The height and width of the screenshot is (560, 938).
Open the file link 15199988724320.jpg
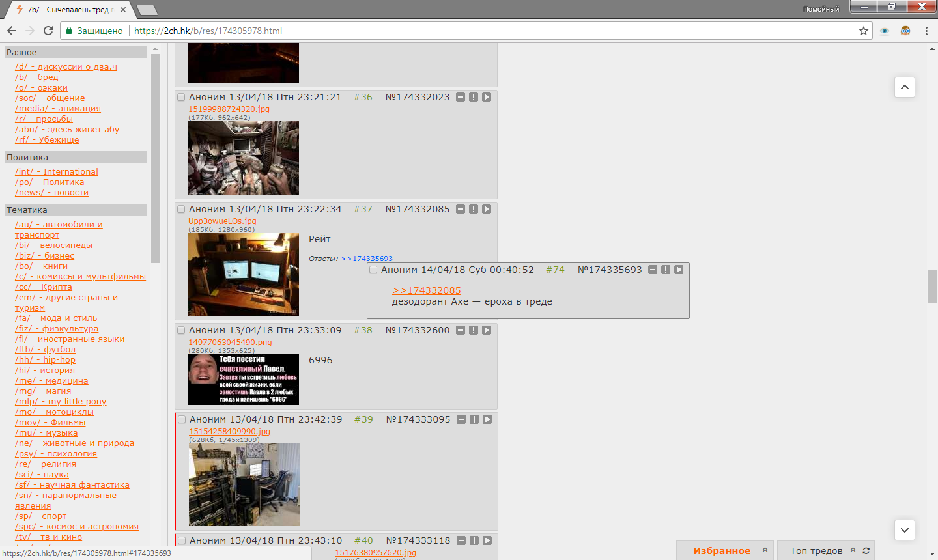[x=229, y=109]
